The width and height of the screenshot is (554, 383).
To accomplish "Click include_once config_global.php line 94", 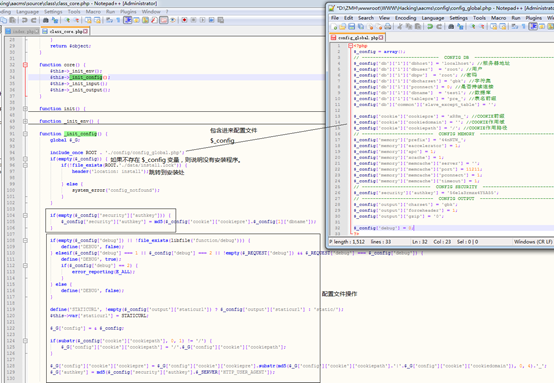I will pos(117,153).
